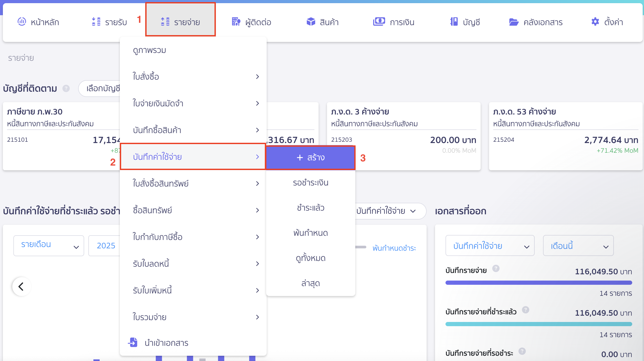Open บันทึกค่าใช้จ่าย dropdown under เอกสารที่ออก
The height and width of the screenshot is (361, 644).
pos(490,245)
